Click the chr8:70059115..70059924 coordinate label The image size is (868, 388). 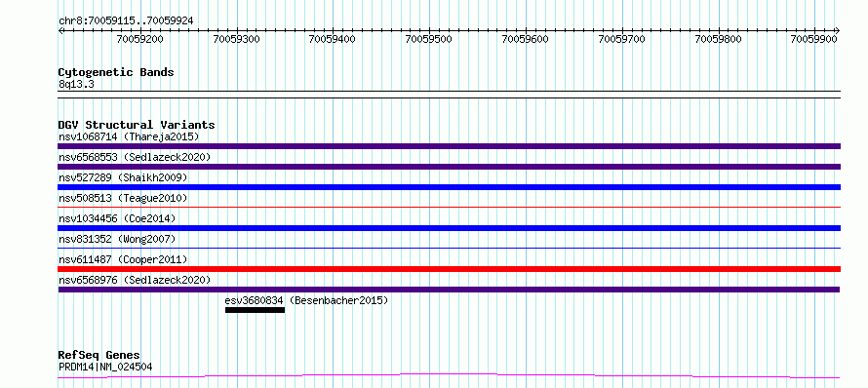pos(126,20)
